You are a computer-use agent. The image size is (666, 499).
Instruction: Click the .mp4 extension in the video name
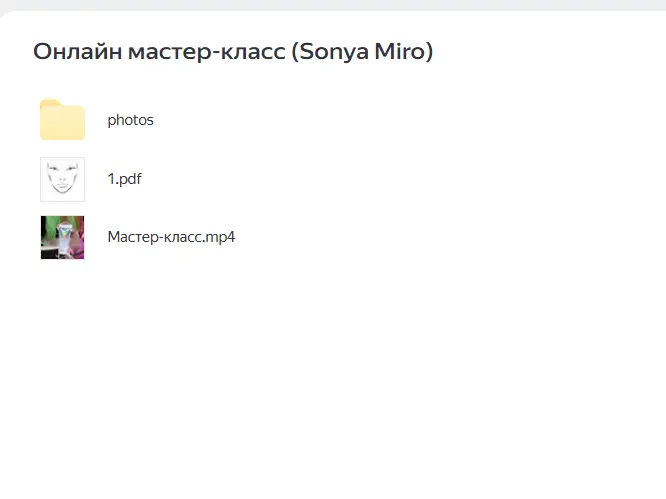pyautogui.click(x=220, y=237)
